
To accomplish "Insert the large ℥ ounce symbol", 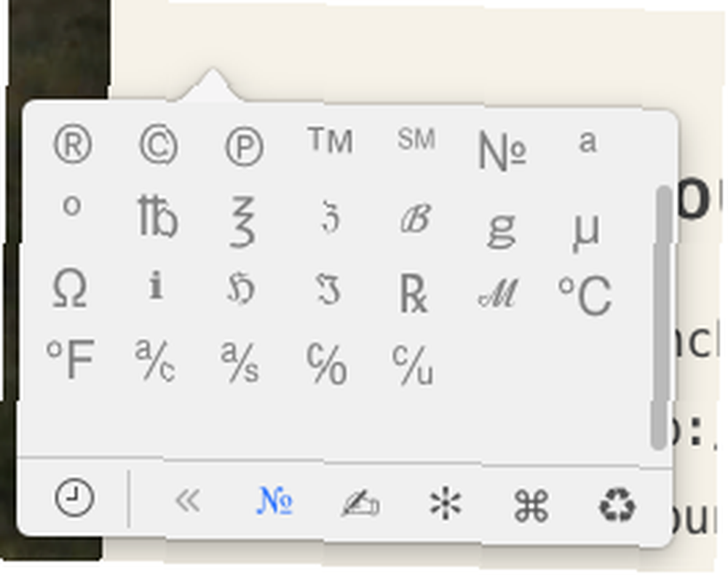I will click(243, 221).
